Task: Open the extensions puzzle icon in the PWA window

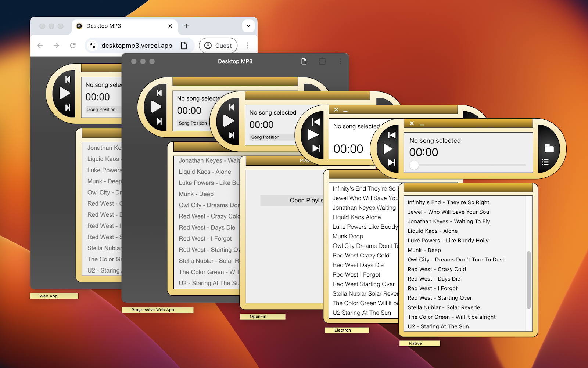Action: pos(322,61)
